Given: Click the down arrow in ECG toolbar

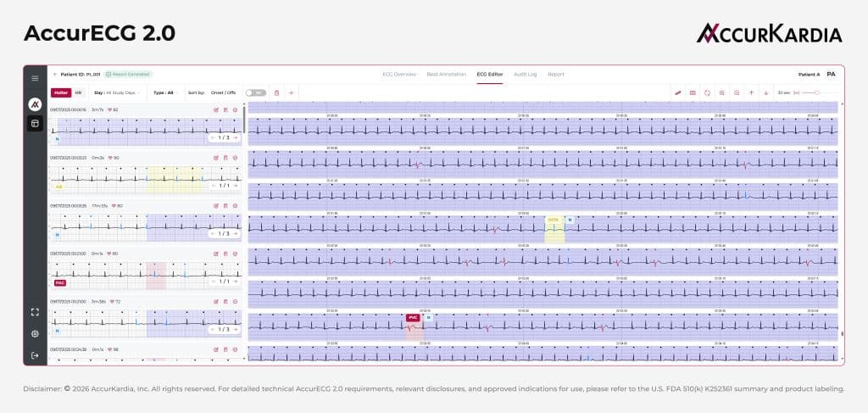Looking at the screenshot, I should click(x=765, y=92).
